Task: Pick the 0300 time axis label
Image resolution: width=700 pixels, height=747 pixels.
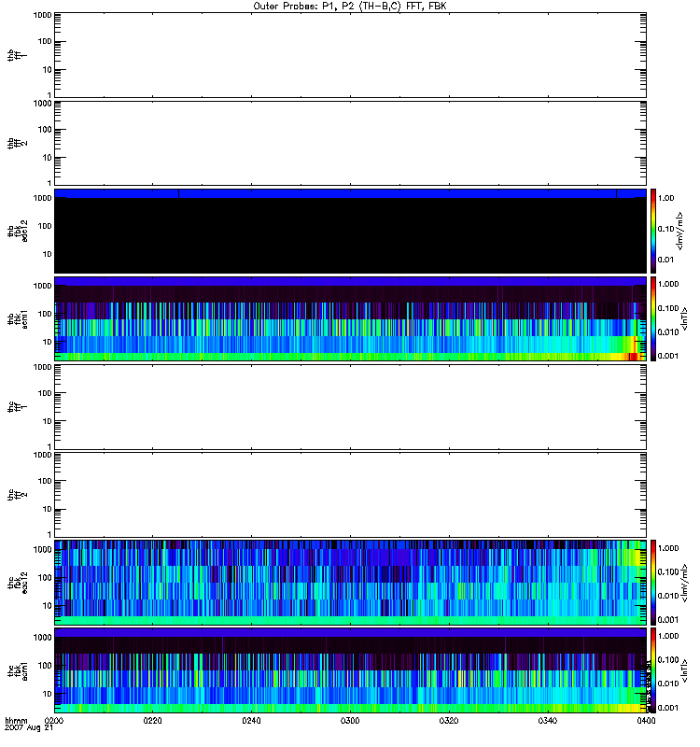Action: 350,722
